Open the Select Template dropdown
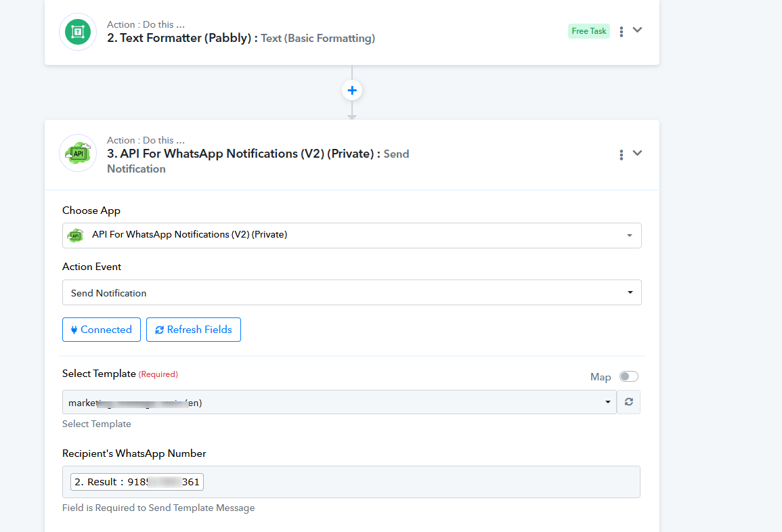This screenshot has height=532, width=782. (340, 402)
